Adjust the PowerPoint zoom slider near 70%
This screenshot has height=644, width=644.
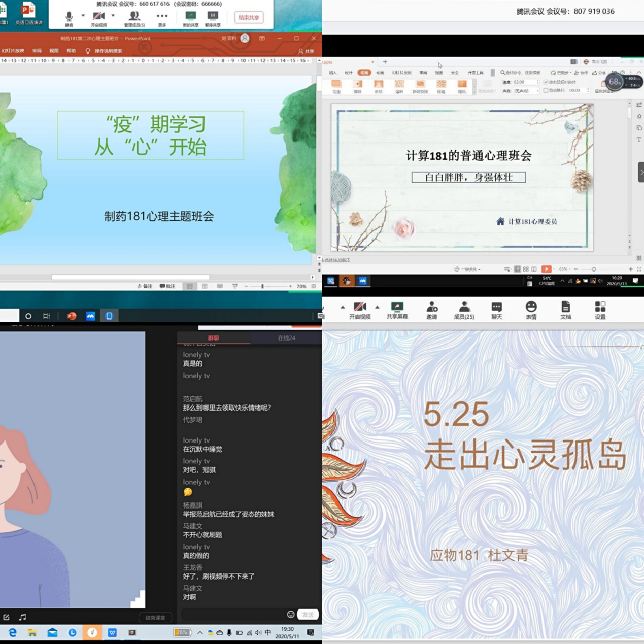pyautogui.click(x=262, y=286)
